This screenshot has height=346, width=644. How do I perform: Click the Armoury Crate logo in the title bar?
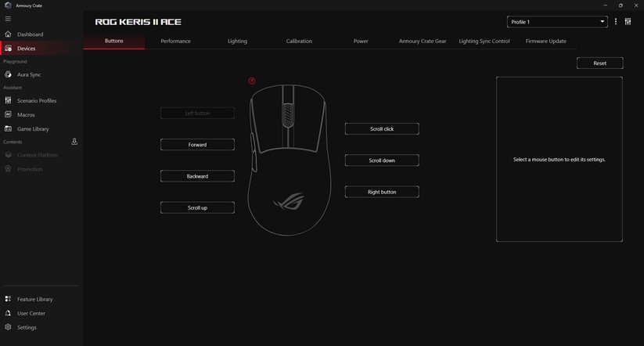tap(8, 5)
